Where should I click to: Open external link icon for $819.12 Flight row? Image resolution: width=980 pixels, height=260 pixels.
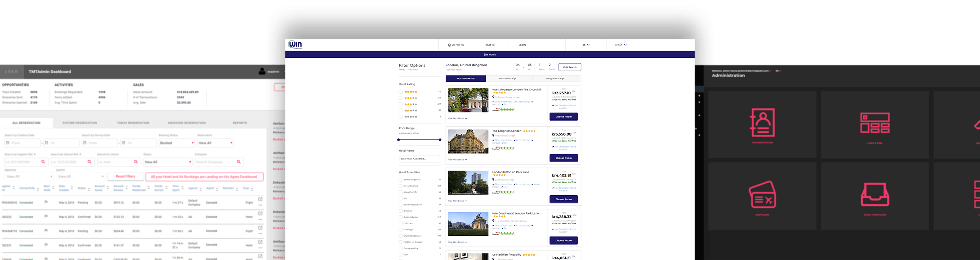coord(260,199)
